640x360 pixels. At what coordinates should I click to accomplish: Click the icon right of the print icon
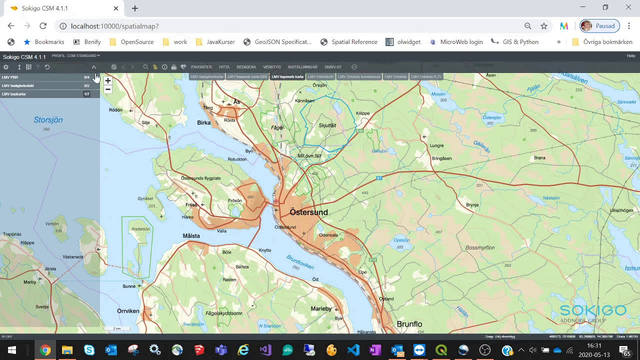coord(183,67)
